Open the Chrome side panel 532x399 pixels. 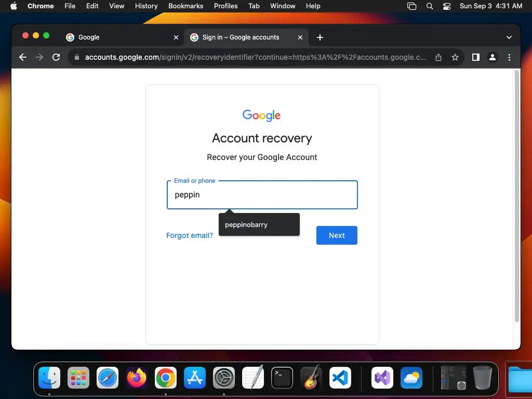476,57
